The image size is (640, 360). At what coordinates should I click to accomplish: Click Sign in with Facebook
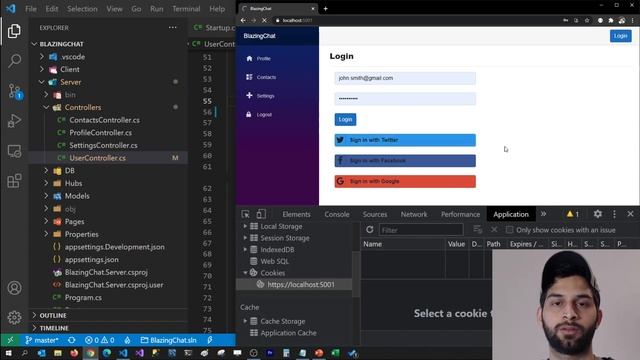click(405, 160)
